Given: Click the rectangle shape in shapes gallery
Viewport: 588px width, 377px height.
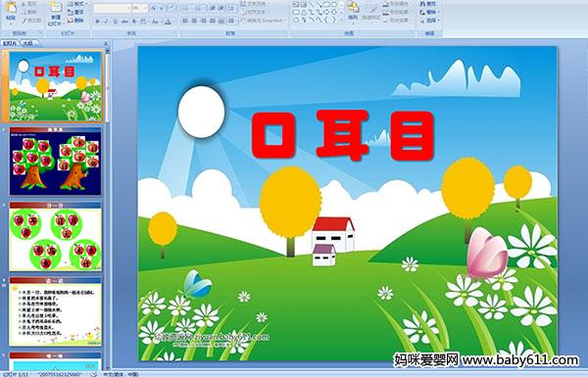Looking at the screenshot, I should click(326, 5).
